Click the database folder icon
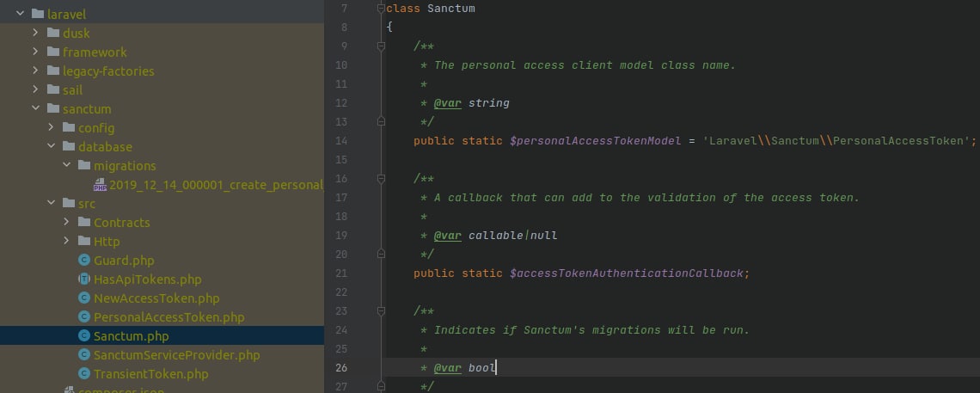This screenshot has width=980, height=393. 69,146
